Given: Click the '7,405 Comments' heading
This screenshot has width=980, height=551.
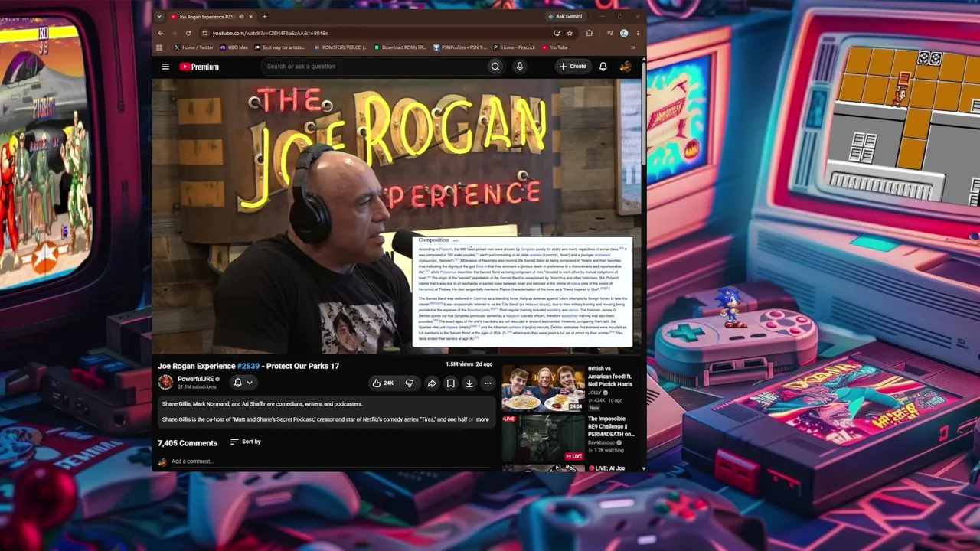Looking at the screenshot, I should [x=188, y=443].
